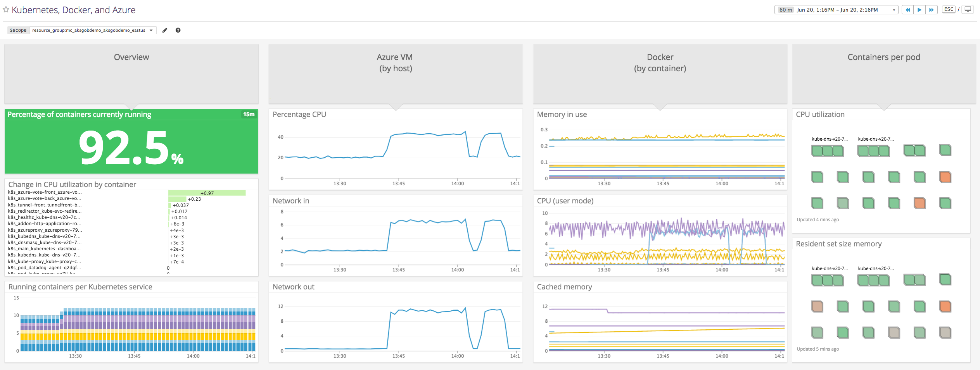Toggle the 60 m time preset tag

tap(786, 9)
